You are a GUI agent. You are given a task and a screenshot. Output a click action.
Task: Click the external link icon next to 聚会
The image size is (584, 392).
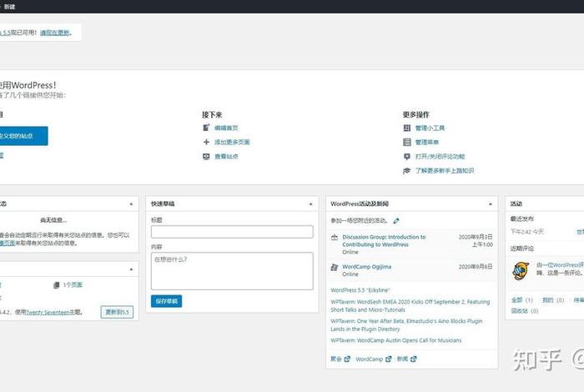[347, 359]
